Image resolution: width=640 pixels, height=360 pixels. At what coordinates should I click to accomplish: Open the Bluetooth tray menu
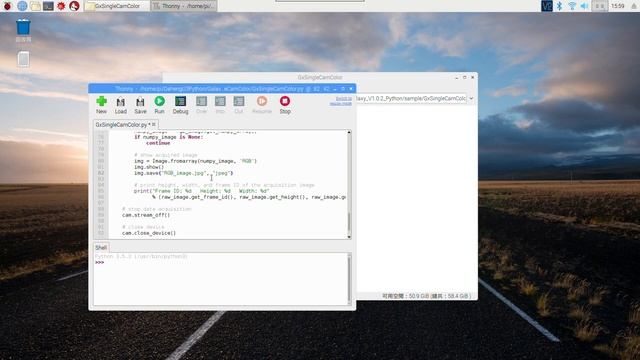(560, 6)
